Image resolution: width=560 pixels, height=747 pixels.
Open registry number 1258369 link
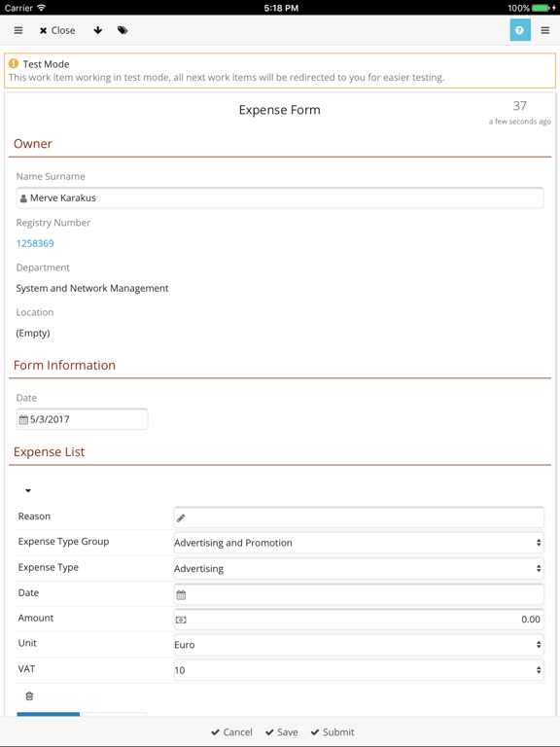[35, 243]
